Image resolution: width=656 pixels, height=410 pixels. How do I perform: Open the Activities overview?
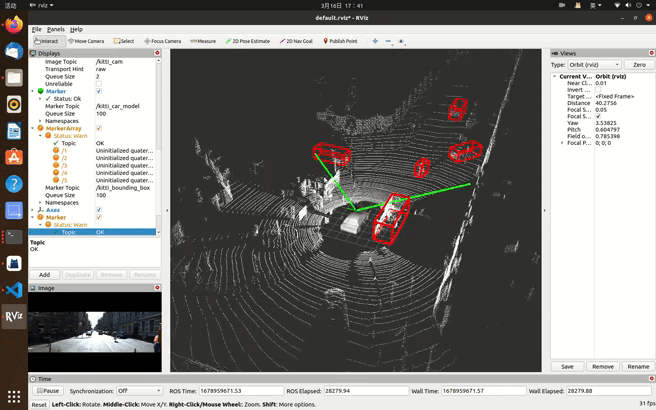pos(10,5)
